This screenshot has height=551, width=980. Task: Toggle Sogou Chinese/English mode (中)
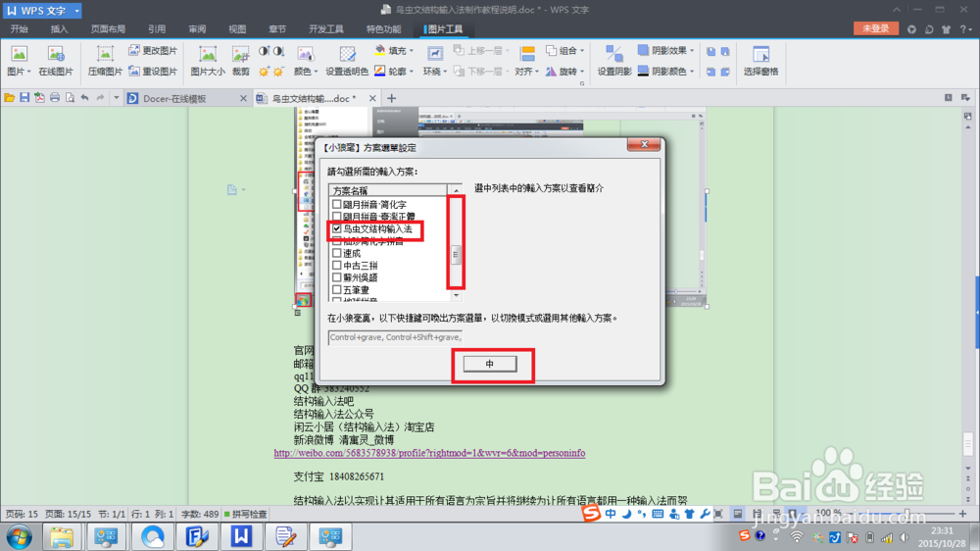pyautogui.click(x=611, y=514)
